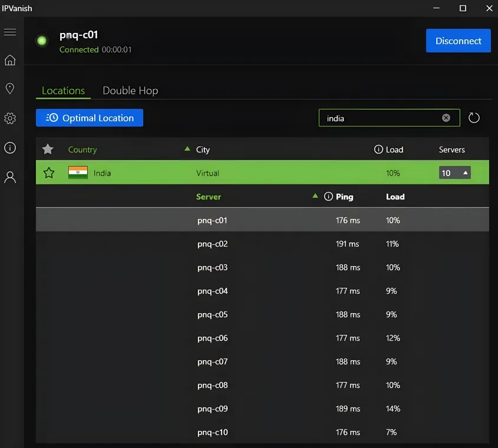Open the account profile icon in sidebar
The height and width of the screenshot is (448, 498).
(x=10, y=177)
